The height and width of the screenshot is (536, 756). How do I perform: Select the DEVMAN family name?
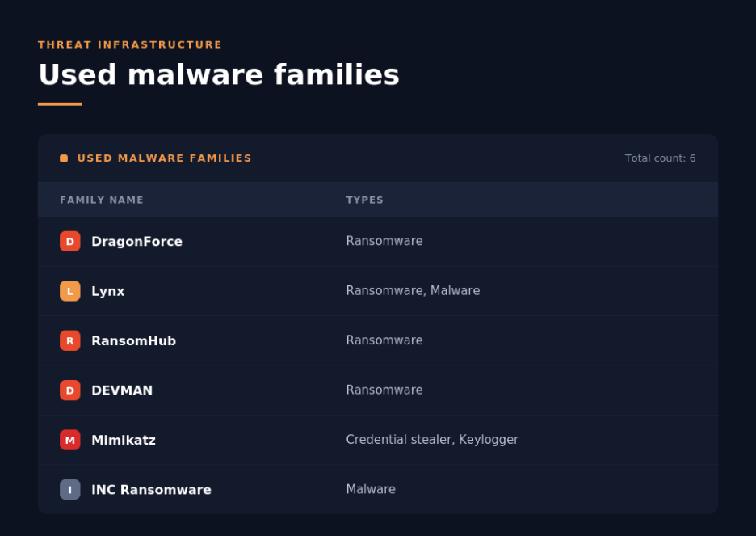[x=122, y=390]
